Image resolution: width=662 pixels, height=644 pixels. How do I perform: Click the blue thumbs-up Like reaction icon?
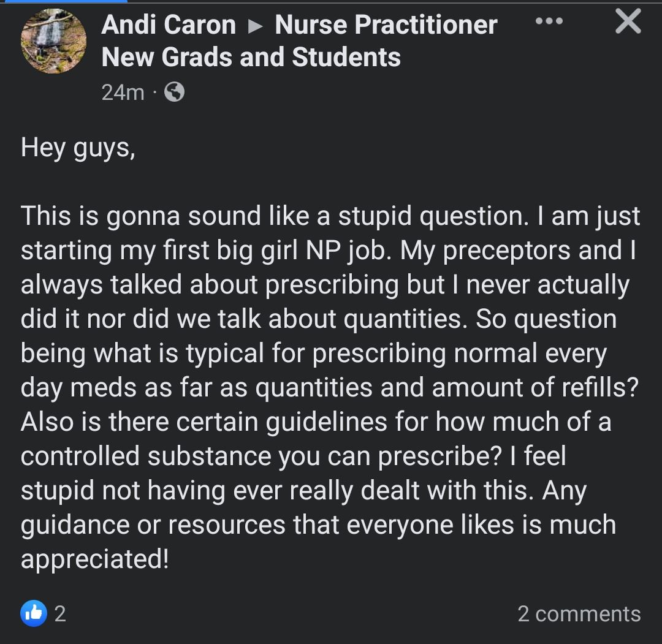point(34,613)
